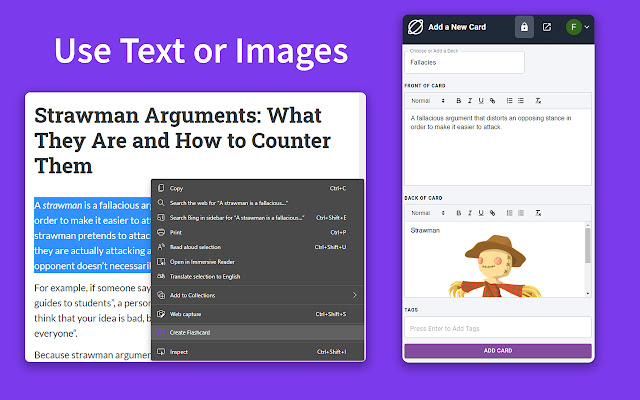Viewport: 640px width, 400px height.
Task: Toggle italic in the Front of Card toolbar
Action: (x=470, y=101)
